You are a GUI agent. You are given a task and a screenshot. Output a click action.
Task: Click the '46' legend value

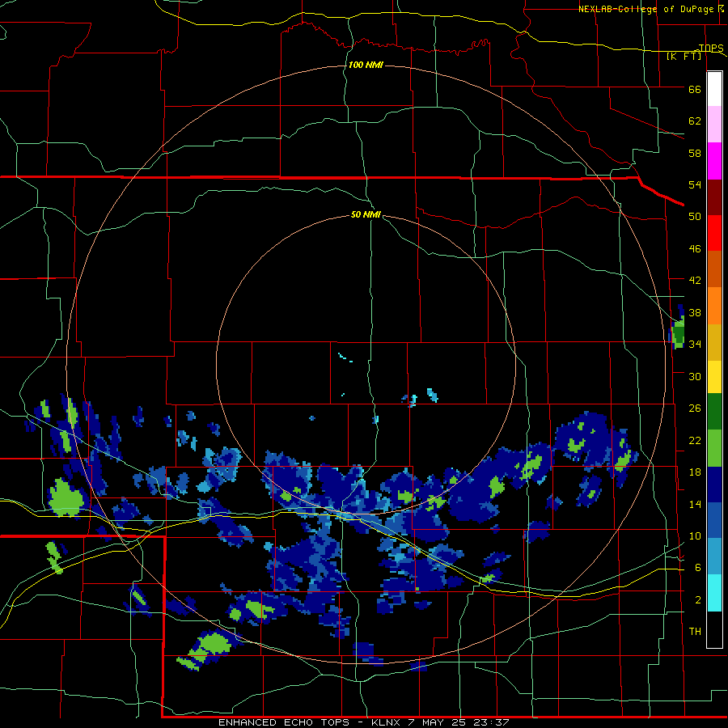point(695,249)
